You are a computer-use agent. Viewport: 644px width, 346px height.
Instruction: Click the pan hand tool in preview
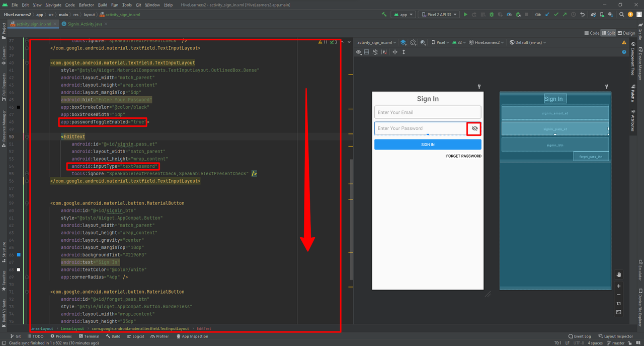619,274
